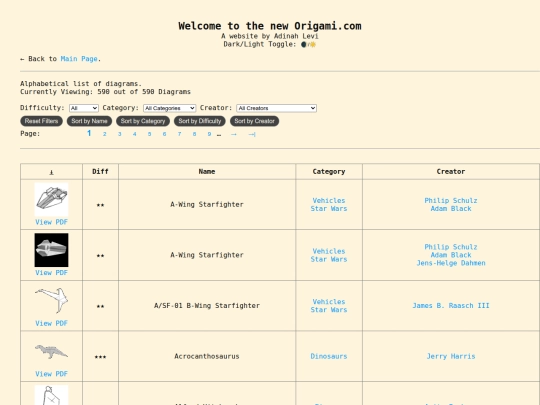Click Sort by Name button
Screen dimensions: 540x405
(x=89, y=121)
